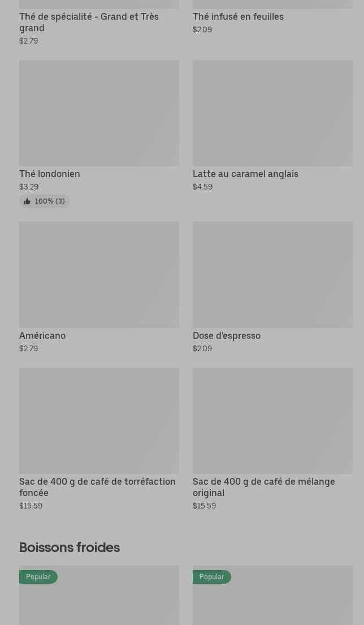Open the Thé infusé en feuilles item

click(238, 16)
